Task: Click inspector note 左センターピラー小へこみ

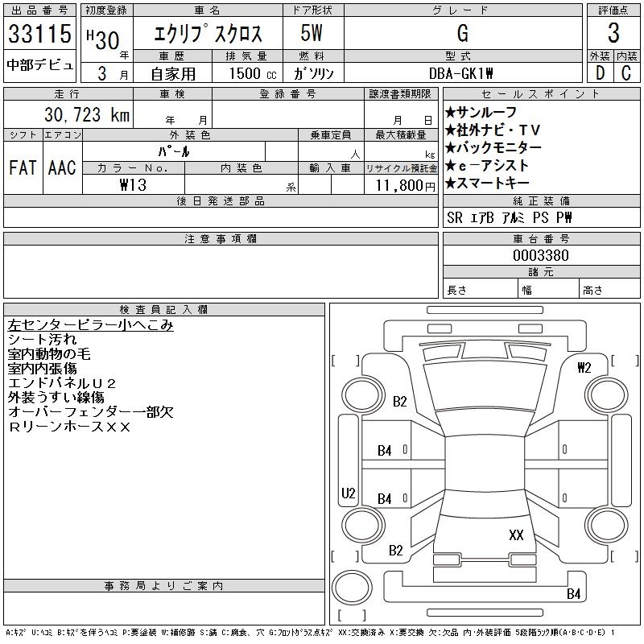Action: point(90,325)
